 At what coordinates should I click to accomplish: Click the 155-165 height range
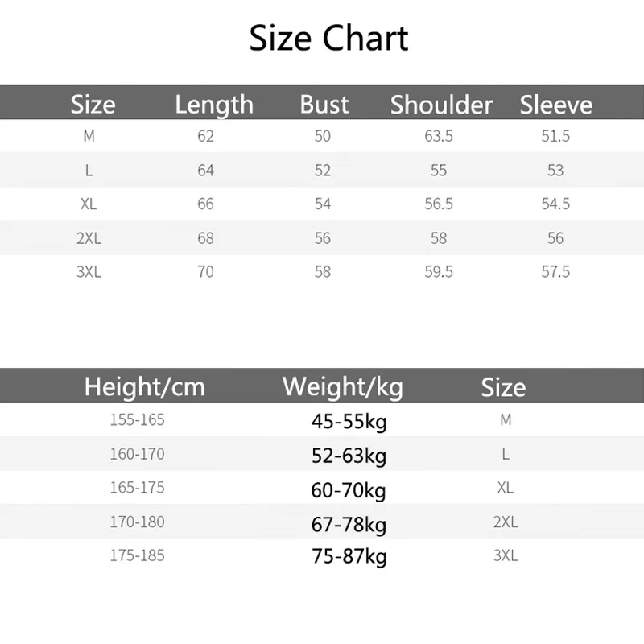pyautogui.click(x=137, y=420)
